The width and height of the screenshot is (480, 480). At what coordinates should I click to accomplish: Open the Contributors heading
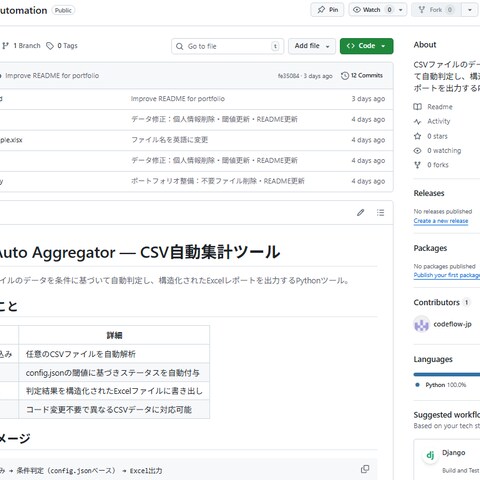click(436, 302)
